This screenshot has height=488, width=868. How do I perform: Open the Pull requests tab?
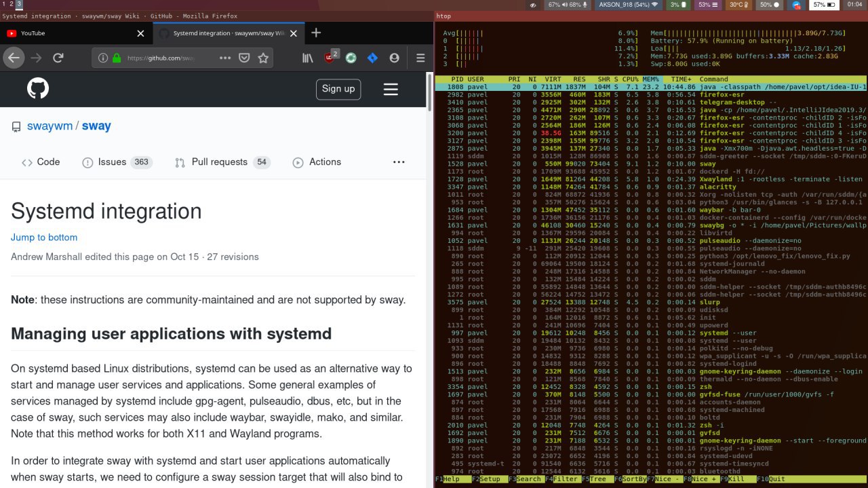point(222,162)
